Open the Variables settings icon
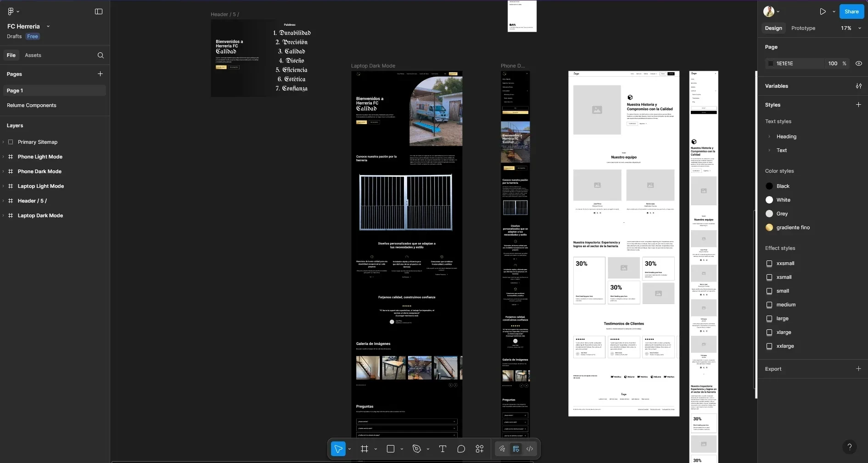 [x=859, y=86]
